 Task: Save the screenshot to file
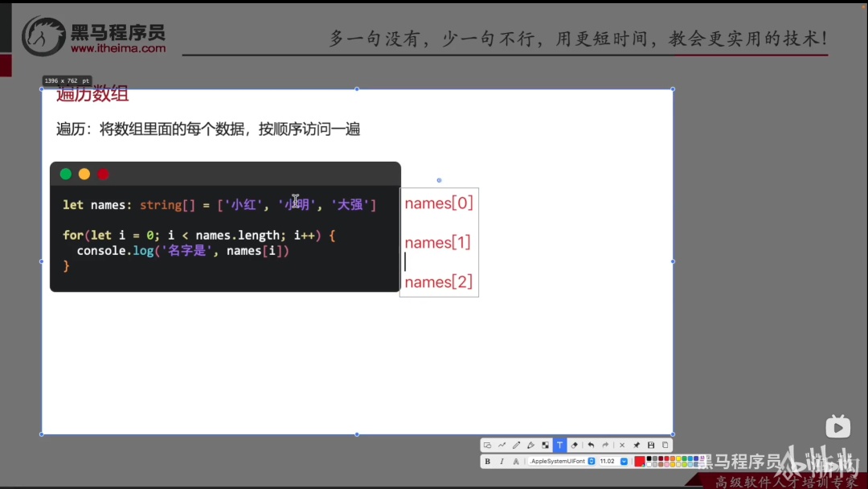pyautogui.click(x=651, y=446)
